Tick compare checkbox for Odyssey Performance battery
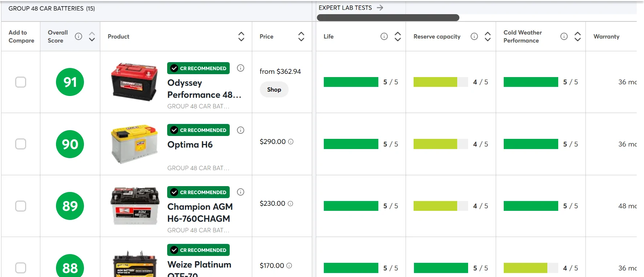Viewport: 644px width, 277px height. [21, 82]
